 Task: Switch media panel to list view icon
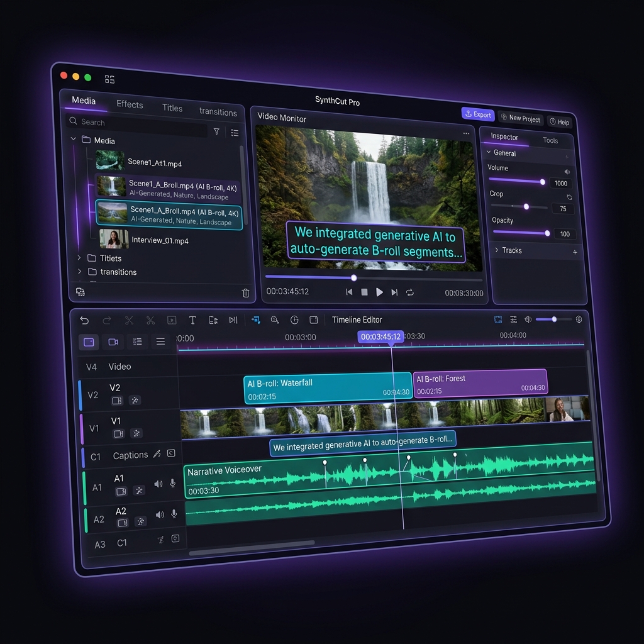tap(235, 133)
